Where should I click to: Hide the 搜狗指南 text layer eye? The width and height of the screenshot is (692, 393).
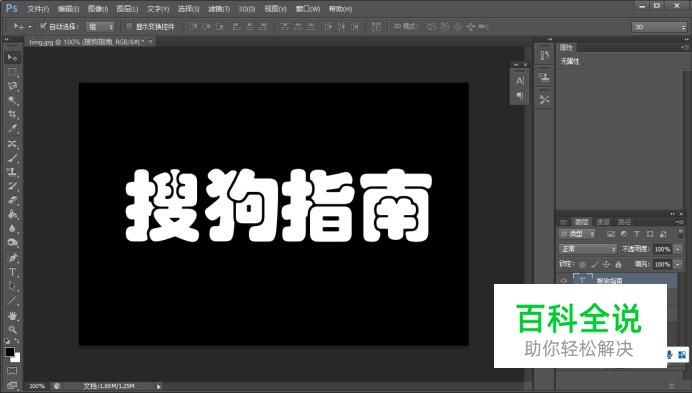pyautogui.click(x=564, y=280)
